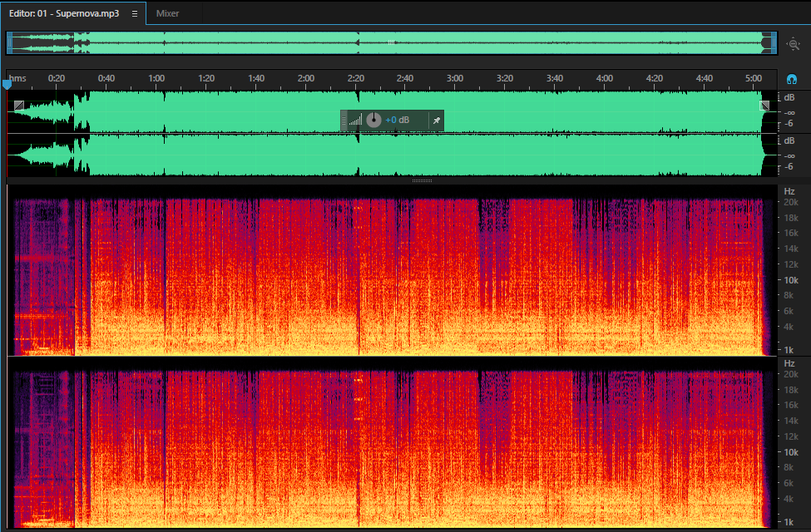The height and width of the screenshot is (532, 811).
Task: Click the zoom out full magnifier icon
Action: tap(794, 44)
